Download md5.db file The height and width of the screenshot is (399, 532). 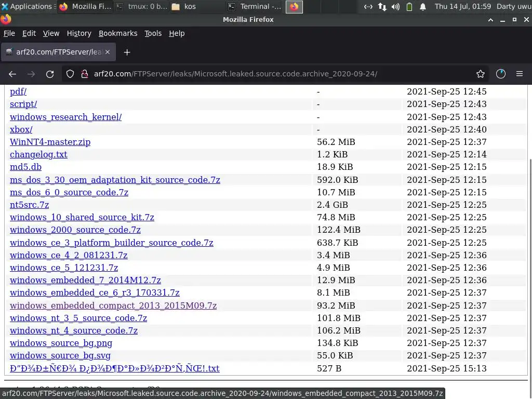(25, 167)
